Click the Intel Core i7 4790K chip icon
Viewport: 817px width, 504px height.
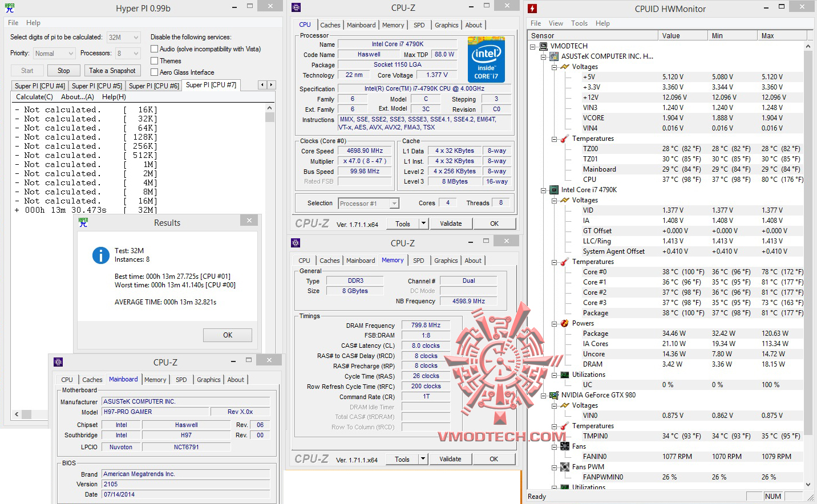tap(554, 190)
